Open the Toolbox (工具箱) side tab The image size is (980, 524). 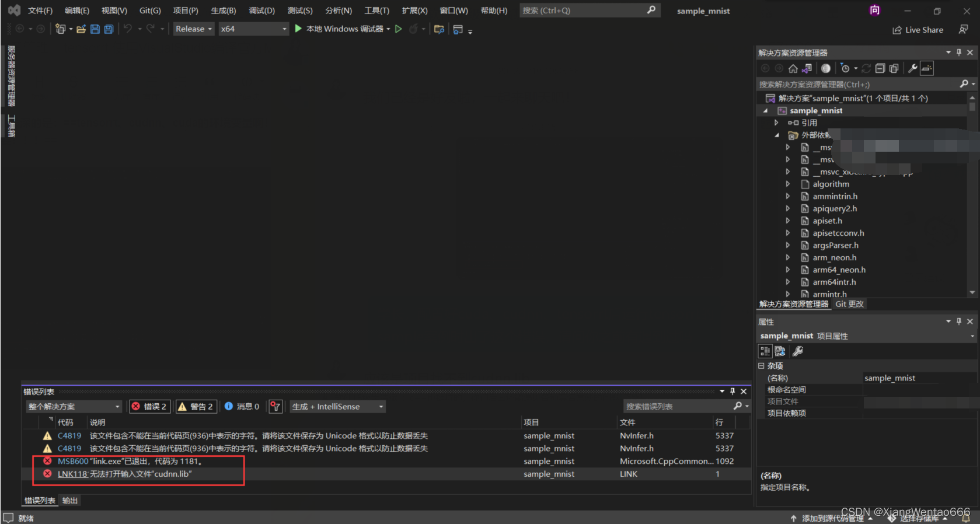point(11,125)
